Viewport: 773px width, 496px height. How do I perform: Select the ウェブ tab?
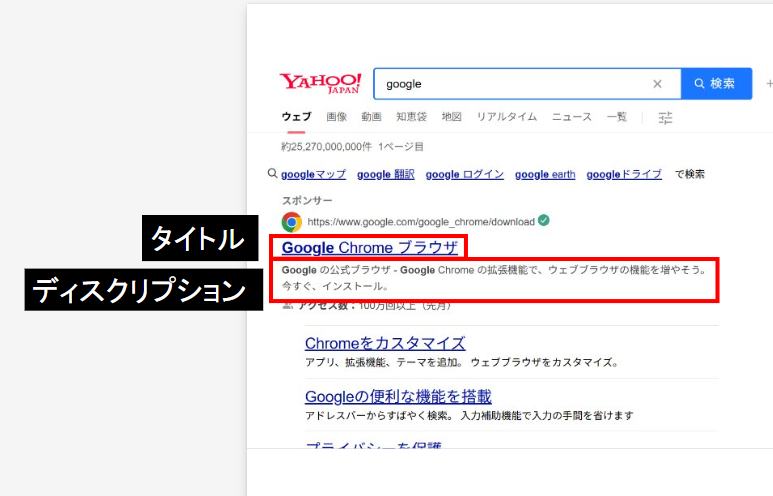click(x=296, y=117)
